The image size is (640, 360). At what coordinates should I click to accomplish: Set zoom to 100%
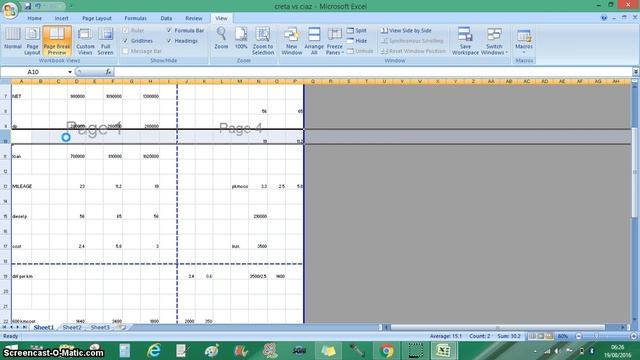[241, 38]
